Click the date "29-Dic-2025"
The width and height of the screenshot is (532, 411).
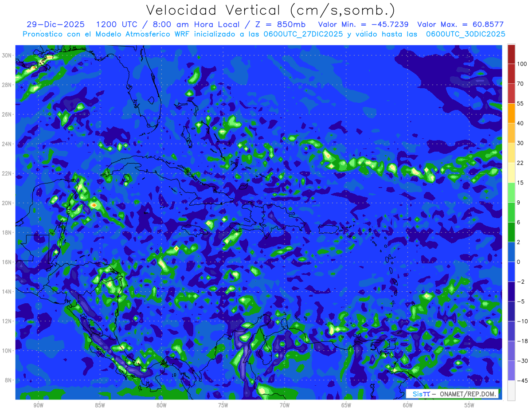(x=55, y=24)
